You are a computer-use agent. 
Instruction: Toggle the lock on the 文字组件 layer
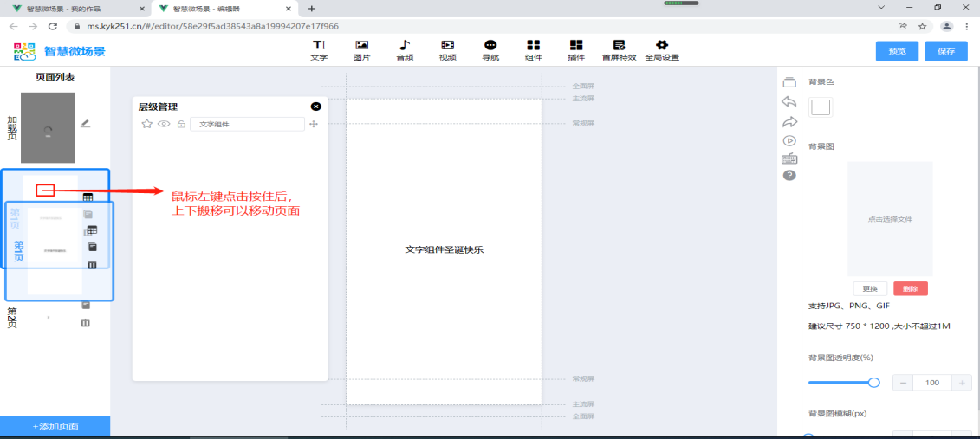tap(180, 125)
